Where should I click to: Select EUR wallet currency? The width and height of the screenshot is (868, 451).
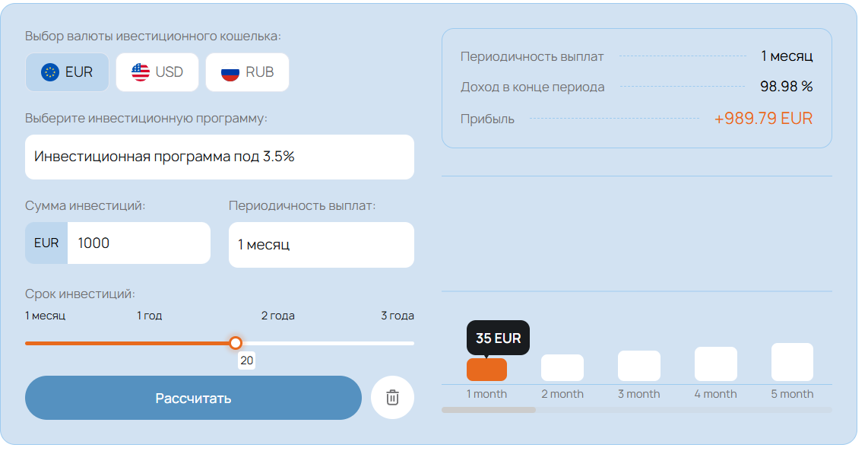click(67, 72)
